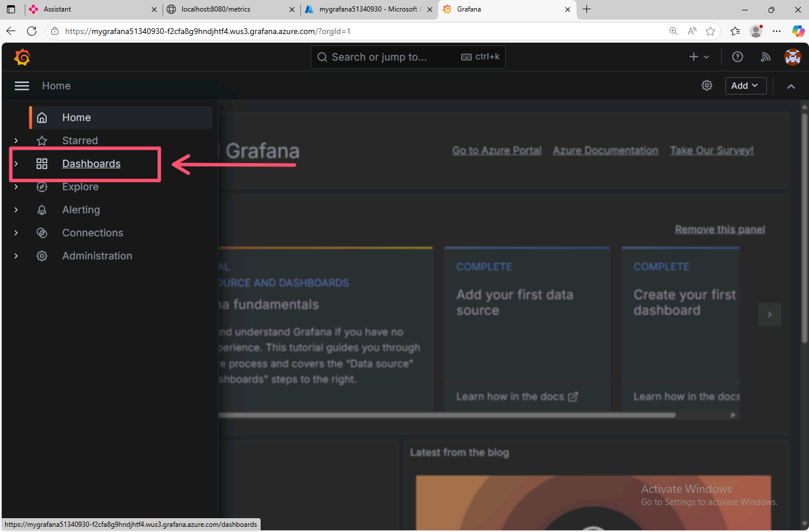Open the help question mark icon
The image size is (809, 532).
(x=737, y=56)
